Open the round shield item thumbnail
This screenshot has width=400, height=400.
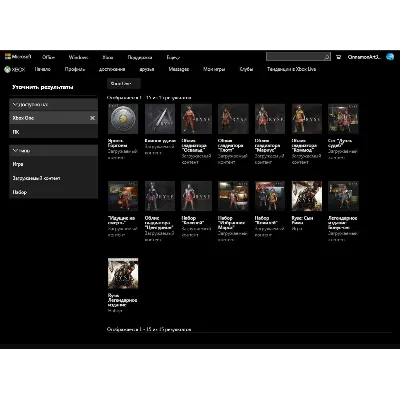123,119
